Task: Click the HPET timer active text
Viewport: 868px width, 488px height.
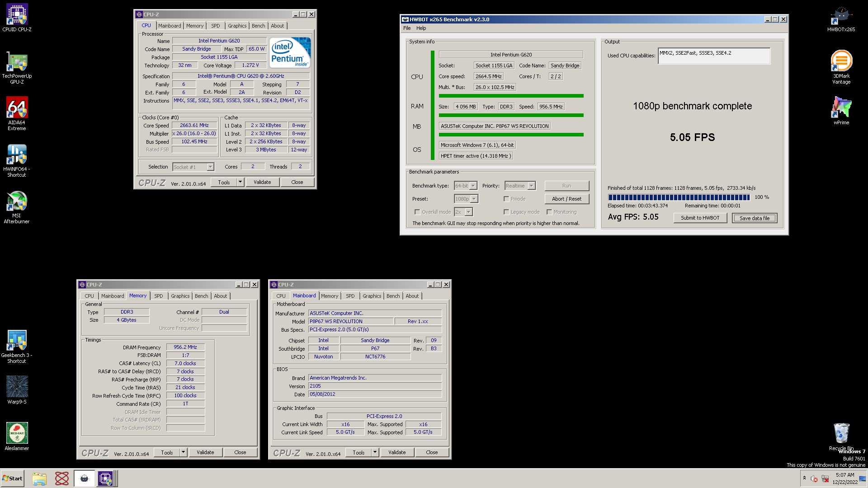Action: coord(476,156)
